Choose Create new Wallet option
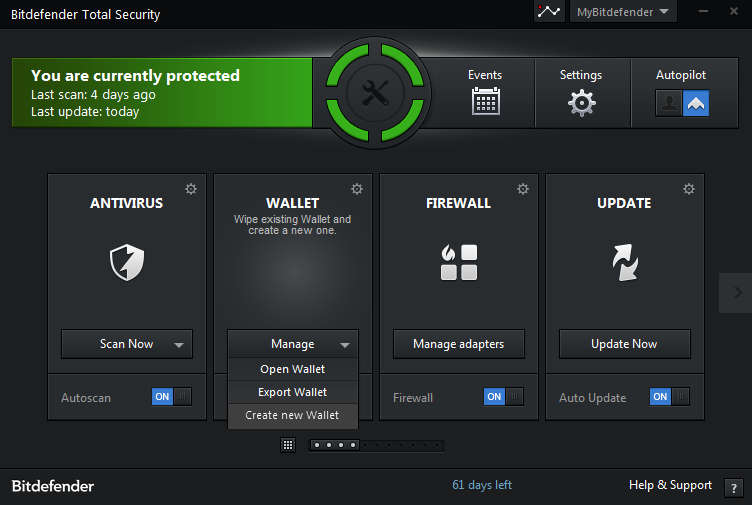The width and height of the screenshot is (752, 505). tap(293, 415)
